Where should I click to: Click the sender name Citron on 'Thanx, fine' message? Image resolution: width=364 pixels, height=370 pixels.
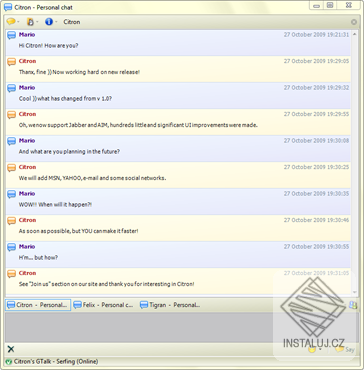tap(27, 61)
